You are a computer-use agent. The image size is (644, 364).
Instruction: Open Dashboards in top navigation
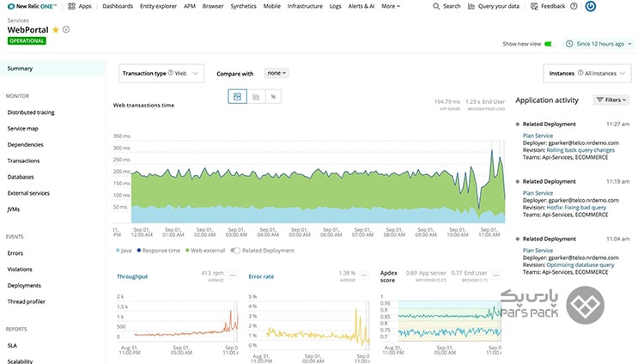pyautogui.click(x=118, y=6)
